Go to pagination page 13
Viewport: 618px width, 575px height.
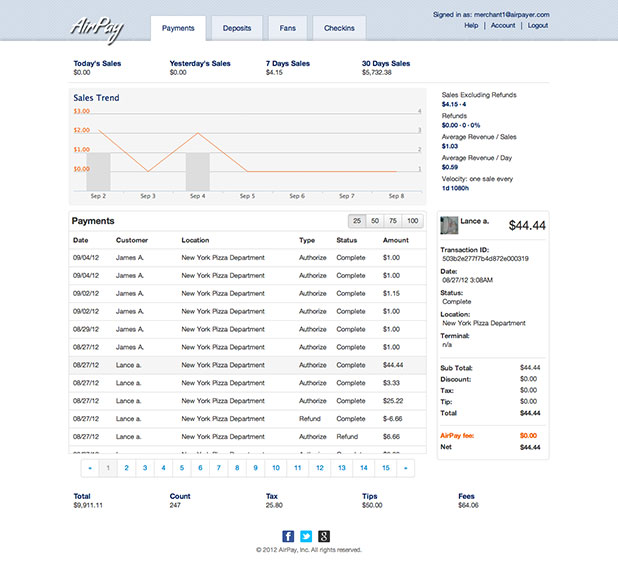click(342, 468)
